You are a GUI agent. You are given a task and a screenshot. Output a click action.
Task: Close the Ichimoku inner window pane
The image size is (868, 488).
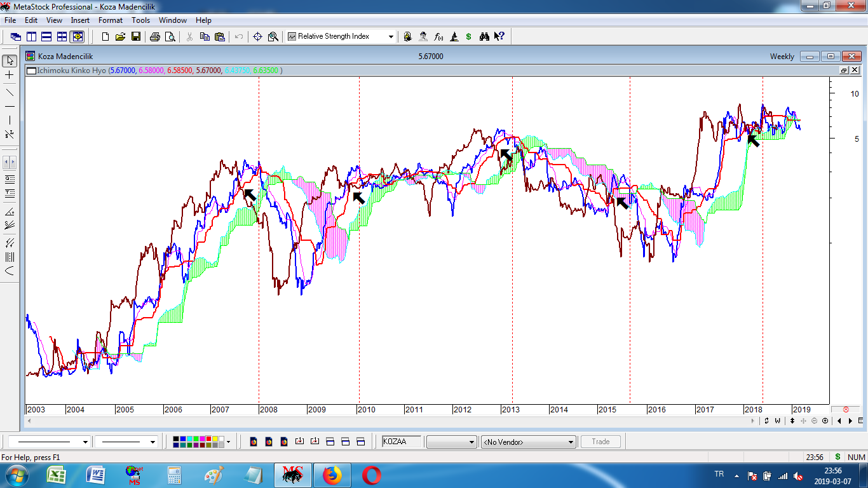point(855,70)
